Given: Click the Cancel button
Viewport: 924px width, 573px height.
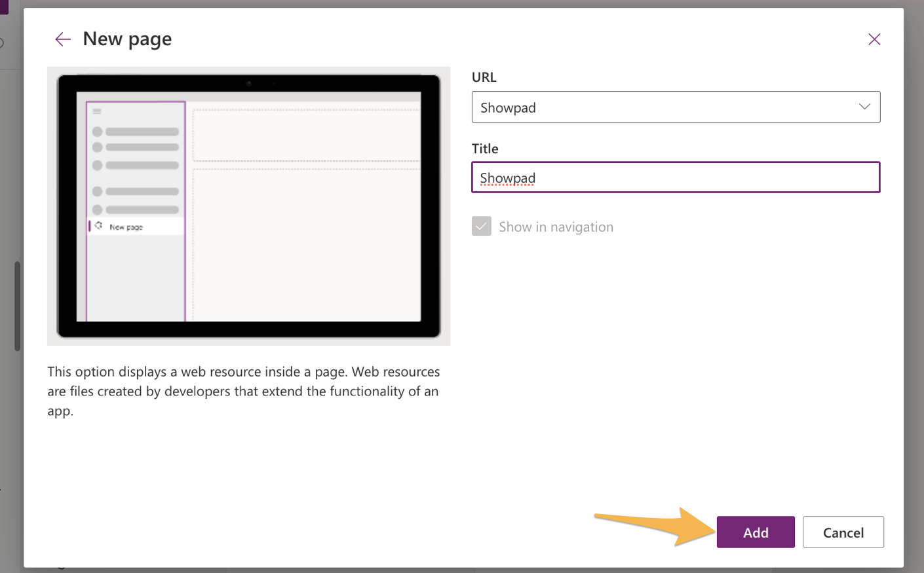Looking at the screenshot, I should click(x=843, y=532).
